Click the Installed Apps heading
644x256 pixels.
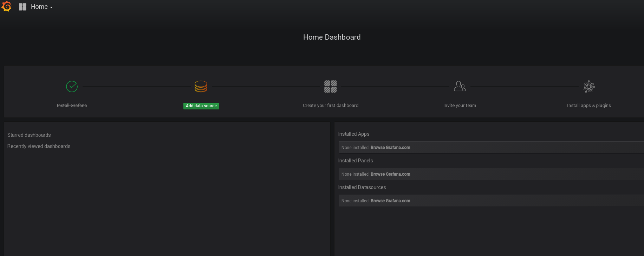coord(354,134)
